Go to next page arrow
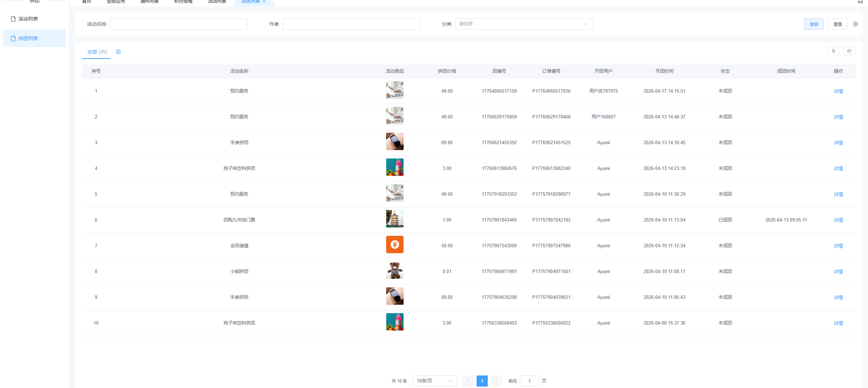This screenshot has height=388, width=868. point(496,381)
